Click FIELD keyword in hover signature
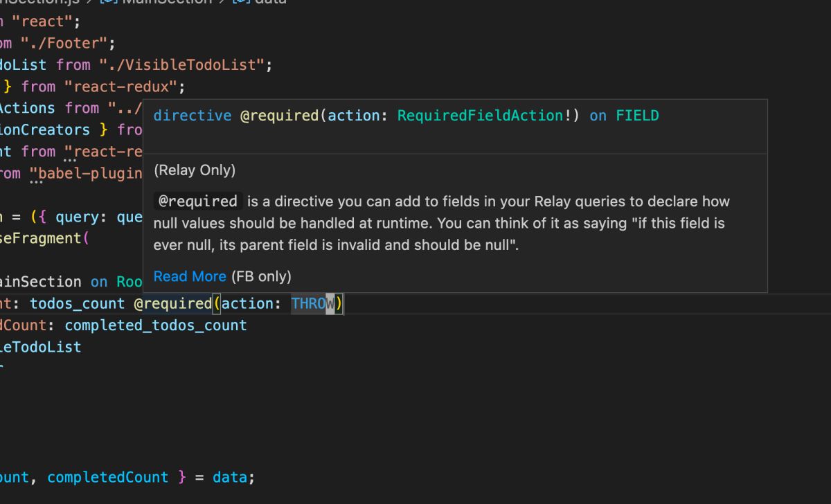Screen dimensions: 831x504 point(637,116)
